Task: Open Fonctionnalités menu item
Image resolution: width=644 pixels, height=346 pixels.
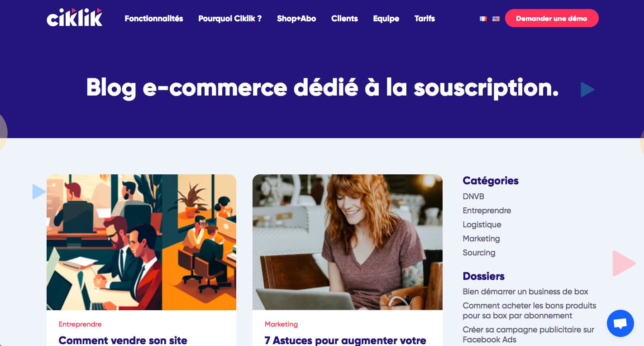Action: pos(154,19)
